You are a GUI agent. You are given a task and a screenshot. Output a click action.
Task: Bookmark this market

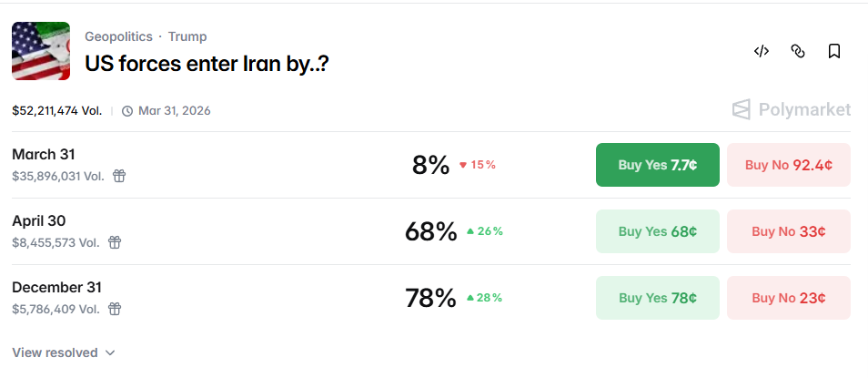[833, 51]
